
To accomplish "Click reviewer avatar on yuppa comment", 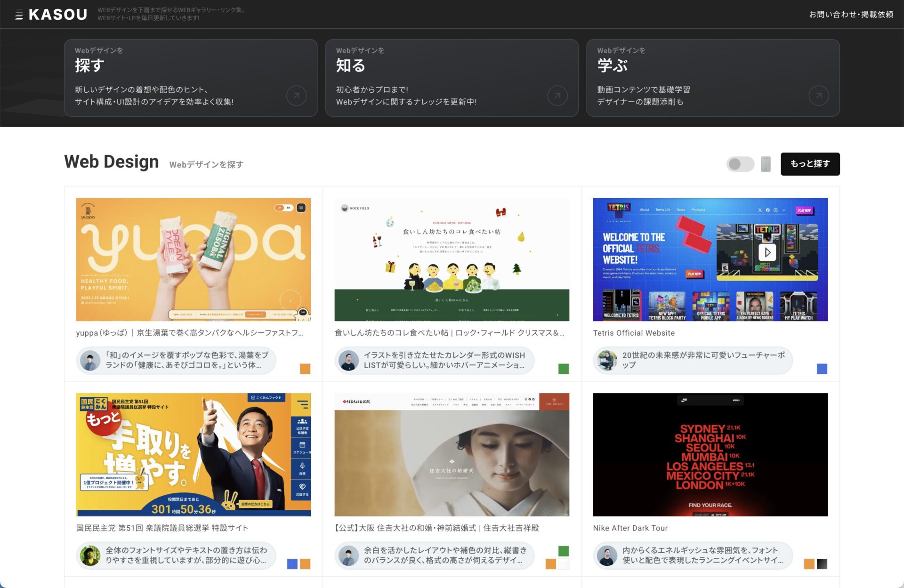I will point(90,361).
